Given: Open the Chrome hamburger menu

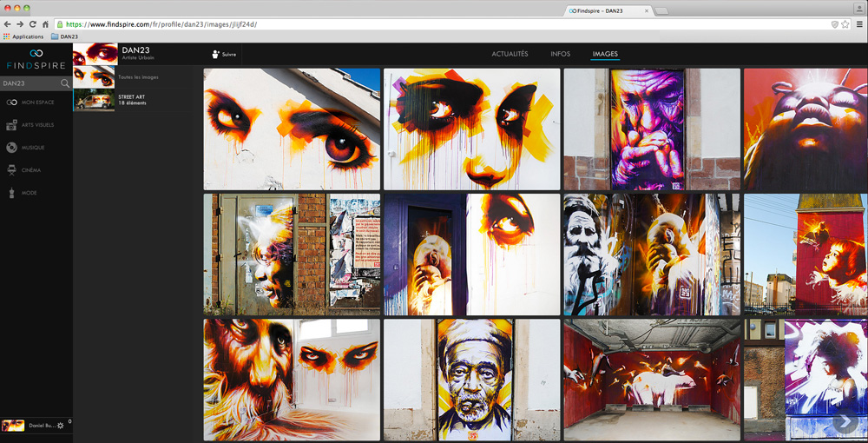Looking at the screenshot, I should tap(859, 24).
